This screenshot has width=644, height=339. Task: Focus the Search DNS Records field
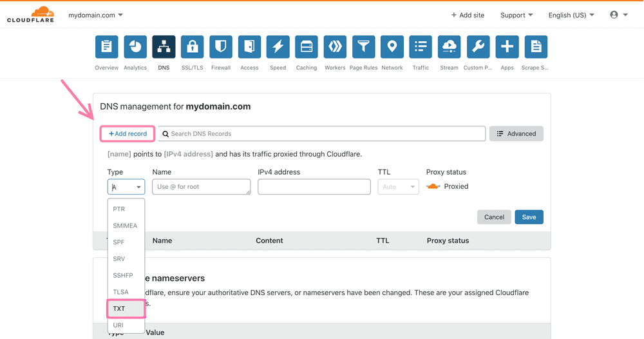(x=321, y=134)
